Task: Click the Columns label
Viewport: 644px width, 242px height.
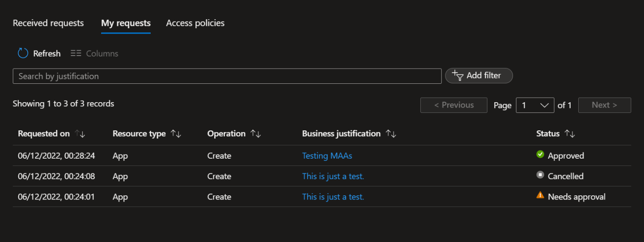Action: click(x=102, y=53)
